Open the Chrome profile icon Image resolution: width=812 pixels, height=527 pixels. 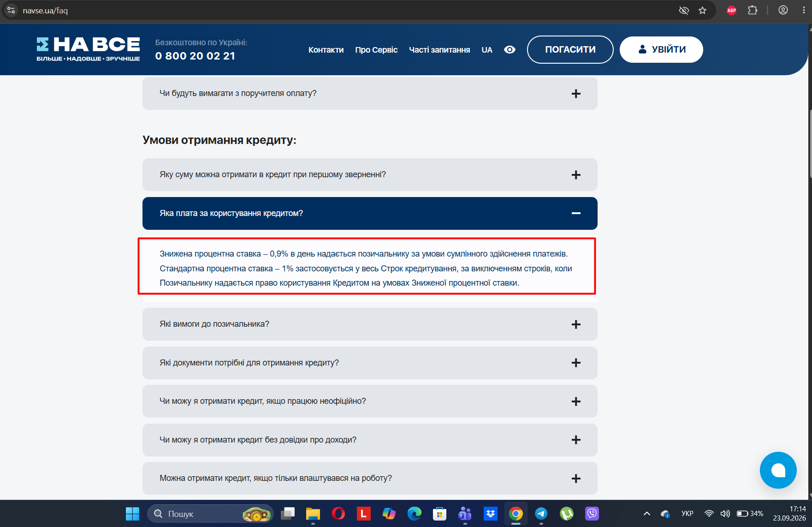click(x=783, y=10)
